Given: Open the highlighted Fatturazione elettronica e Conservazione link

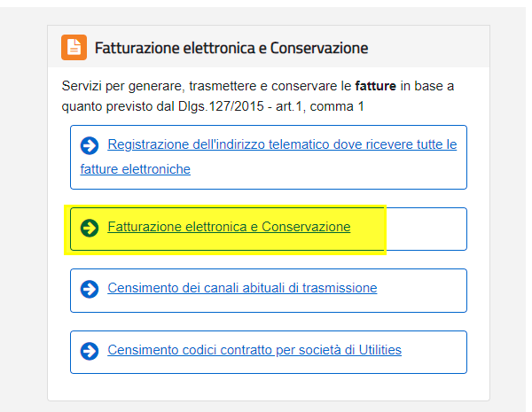Looking at the screenshot, I should click(229, 227).
